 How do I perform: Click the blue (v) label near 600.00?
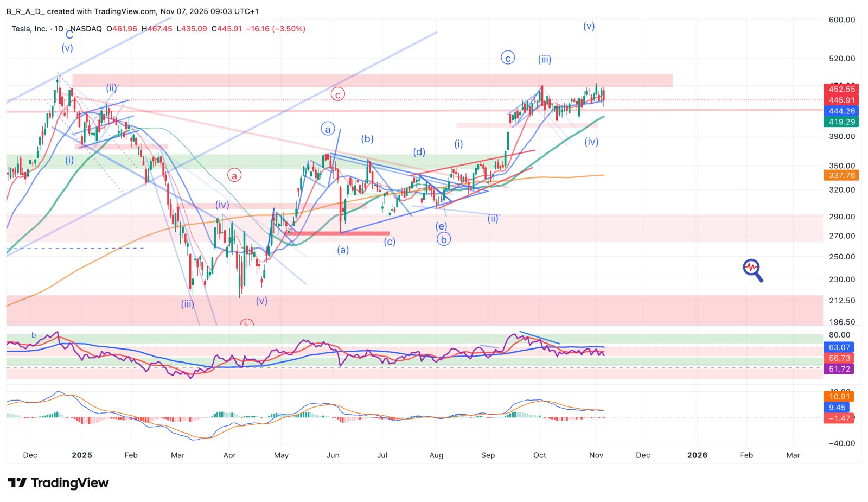click(x=589, y=26)
